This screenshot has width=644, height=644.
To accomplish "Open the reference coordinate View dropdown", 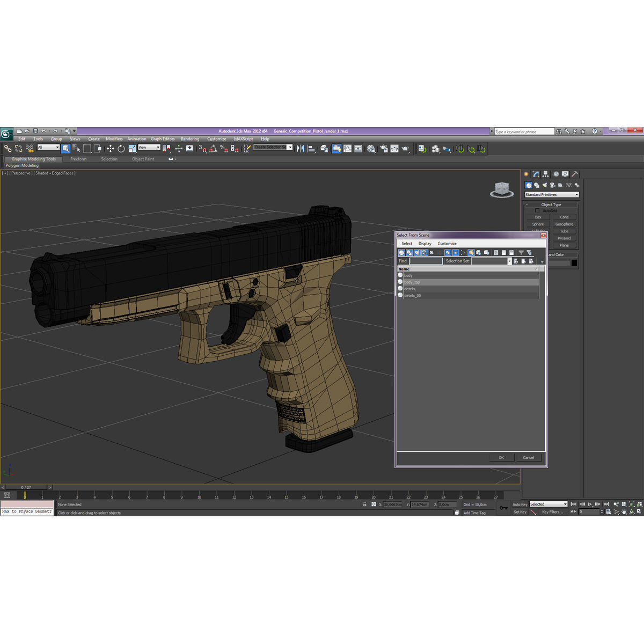I will 149,148.
